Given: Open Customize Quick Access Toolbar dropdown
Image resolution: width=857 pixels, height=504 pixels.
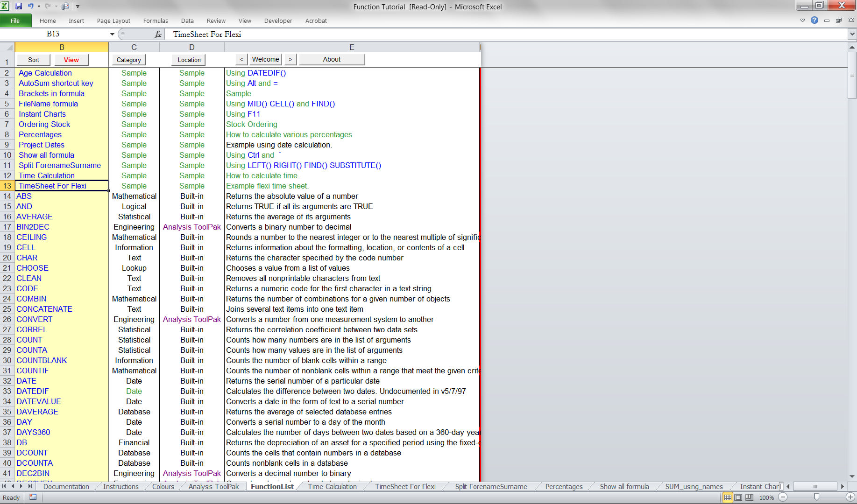Looking at the screenshot, I should click(x=78, y=6).
